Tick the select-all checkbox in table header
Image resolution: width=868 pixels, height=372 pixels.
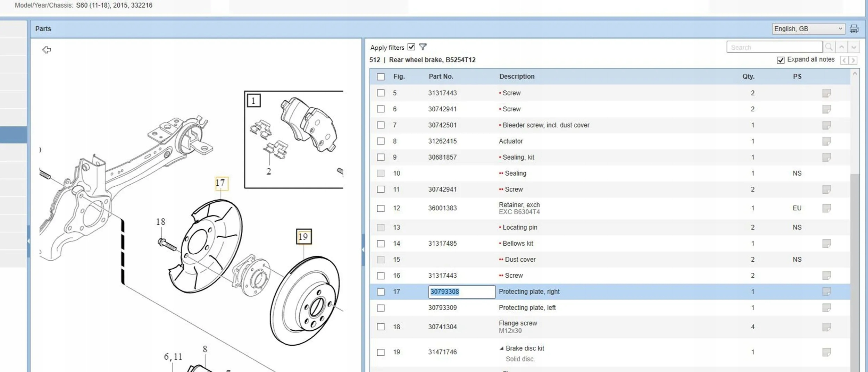point(381,77)
